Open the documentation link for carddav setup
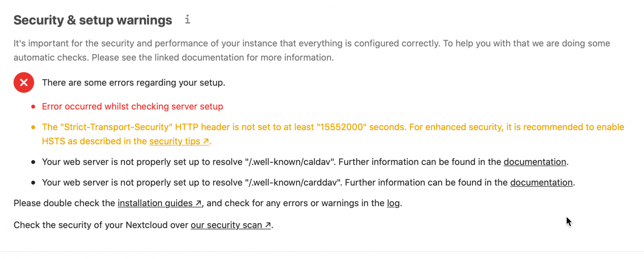 click(x=541, y=182)
